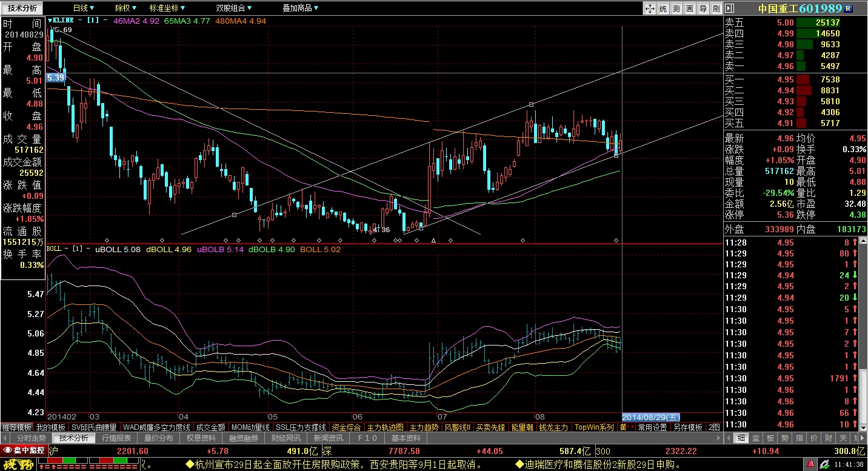Open the 量价分布 tab
Screen dimensions: 868x471
(159, 438)
